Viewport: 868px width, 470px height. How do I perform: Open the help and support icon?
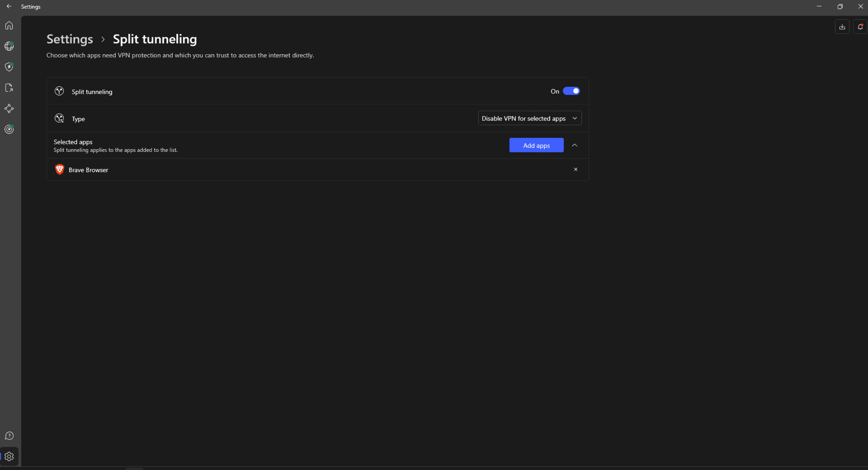(9, 436)
